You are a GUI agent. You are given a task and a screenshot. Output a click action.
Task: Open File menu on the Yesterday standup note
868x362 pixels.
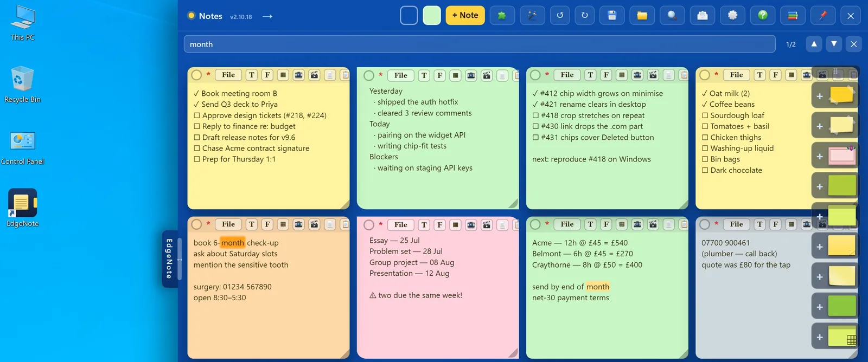click(x=401, y=75)
